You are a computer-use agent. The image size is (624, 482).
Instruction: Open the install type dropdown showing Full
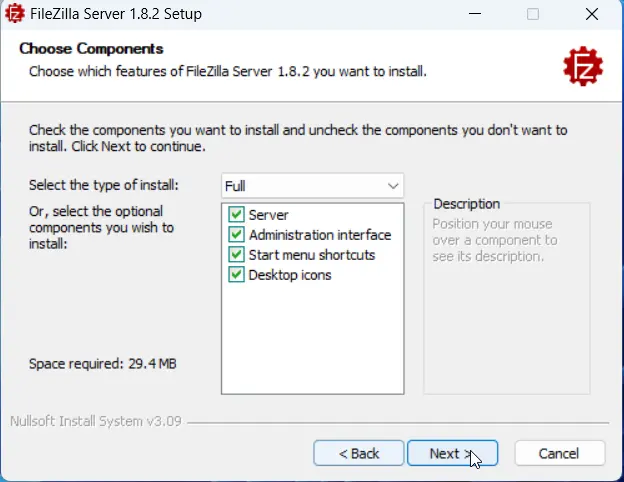(312, 185)
